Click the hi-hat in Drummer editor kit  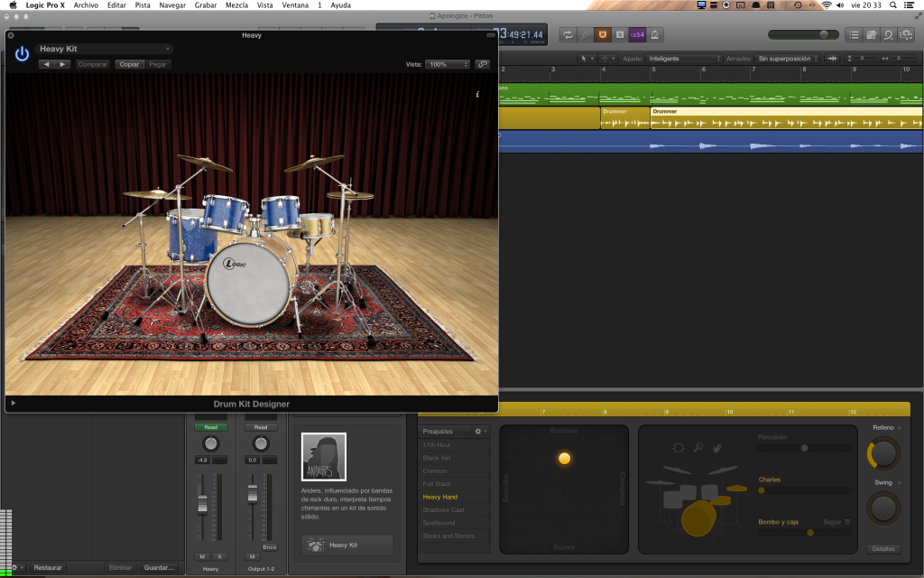[x=736, y=489]
